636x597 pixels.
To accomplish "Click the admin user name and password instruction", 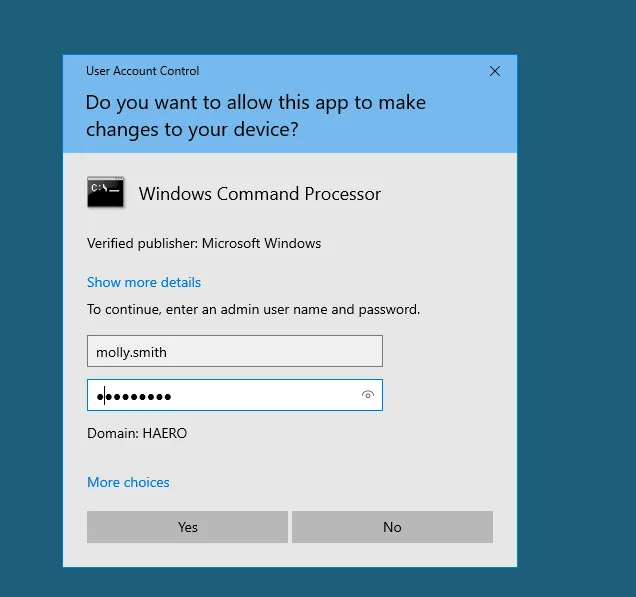I will coord(253,309).
